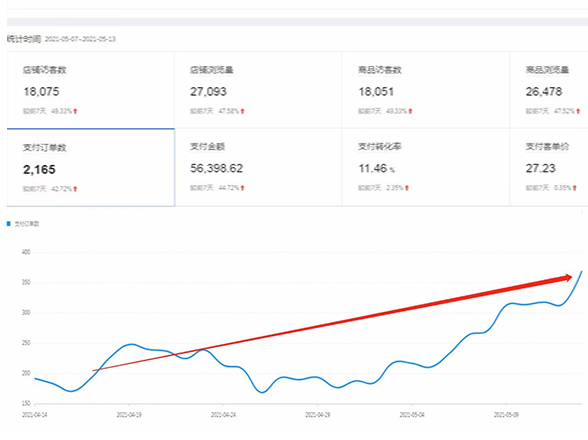588x440 pixels.
Task: Click the 0.35% change text
Action: coord(562,188)
